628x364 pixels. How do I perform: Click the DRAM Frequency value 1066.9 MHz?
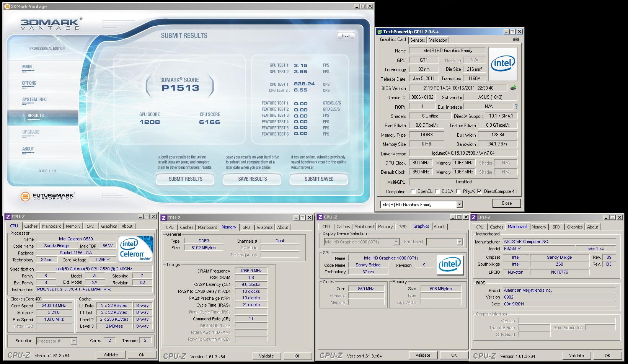(251, 271)
